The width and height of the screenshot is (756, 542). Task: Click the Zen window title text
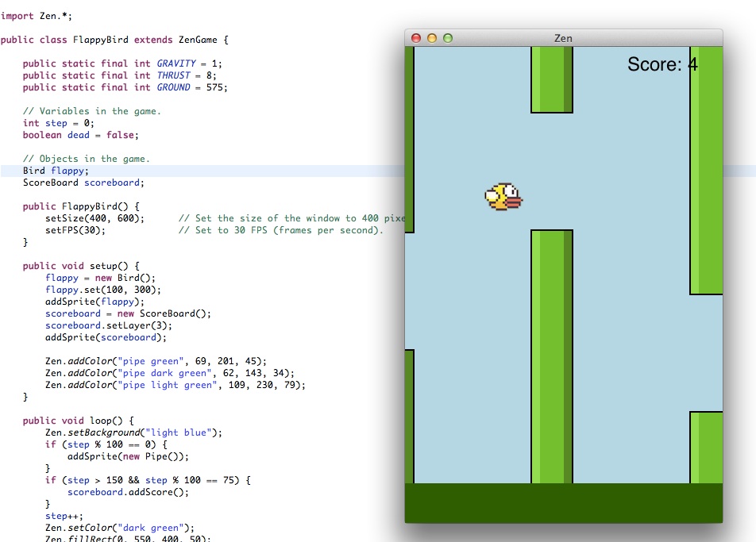563,39
